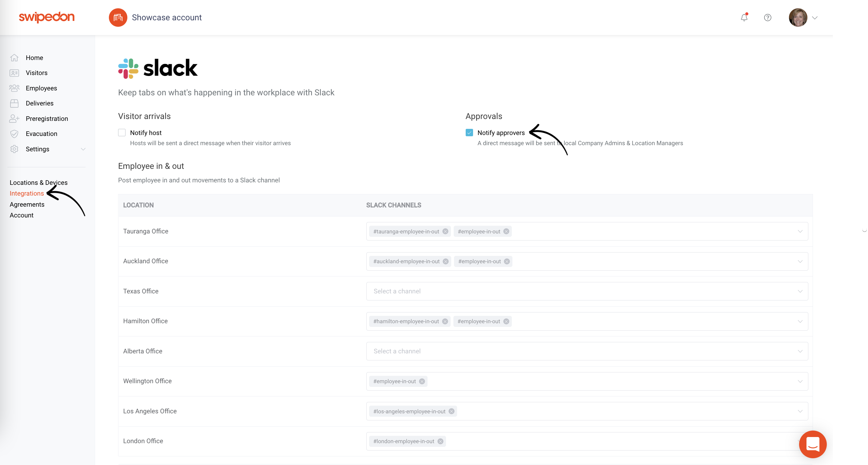The height and width of the screenshot is (465, 868).
Task: Click the London Office location cell
Action: [143, 441]
